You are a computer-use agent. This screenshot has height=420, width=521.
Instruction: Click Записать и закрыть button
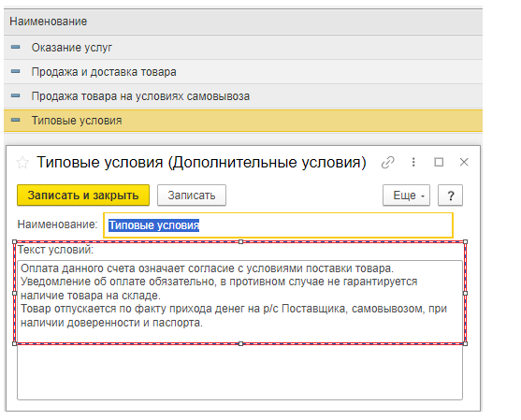[x=83, y=196]
